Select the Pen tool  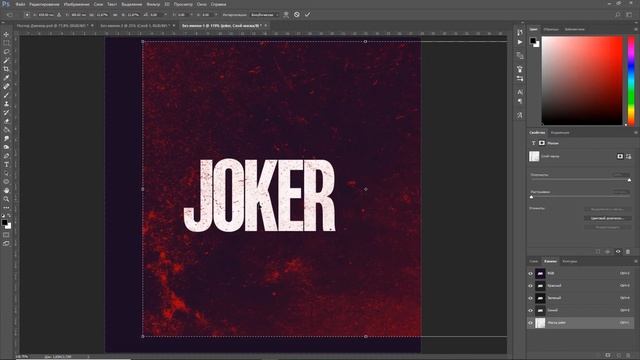[x=6, y=156]
